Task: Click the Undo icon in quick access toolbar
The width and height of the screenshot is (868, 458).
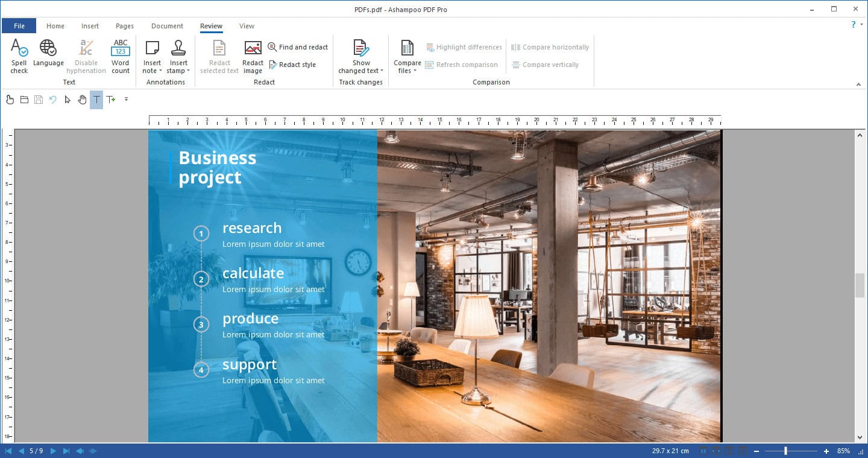Action: [52, 100]
